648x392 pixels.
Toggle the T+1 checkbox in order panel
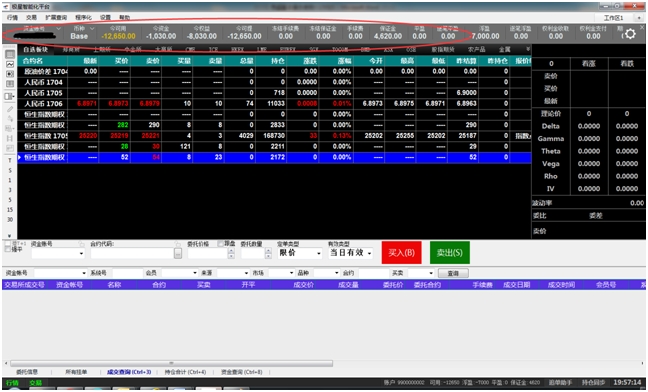coord(8,244)
